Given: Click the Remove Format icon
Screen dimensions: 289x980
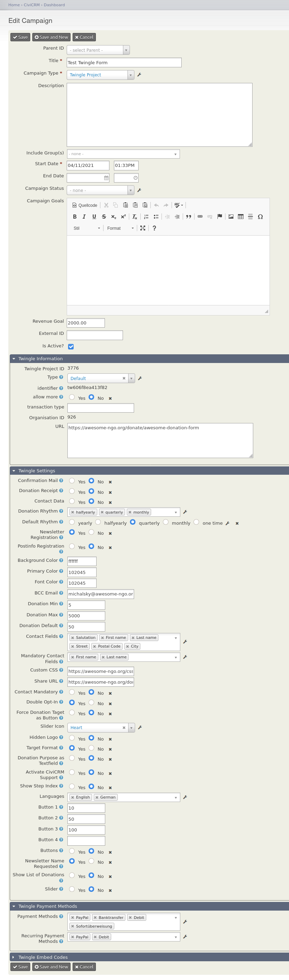Looking at the screenshot, I should 134,217.
